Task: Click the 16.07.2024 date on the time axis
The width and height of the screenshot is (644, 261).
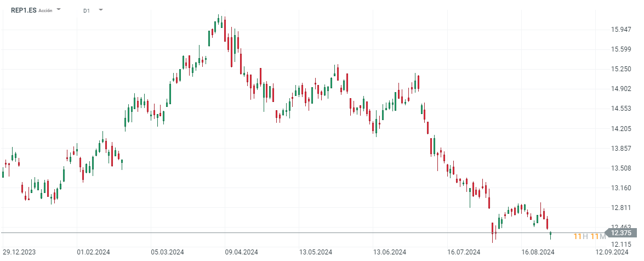Action: (x=463, y=252)
